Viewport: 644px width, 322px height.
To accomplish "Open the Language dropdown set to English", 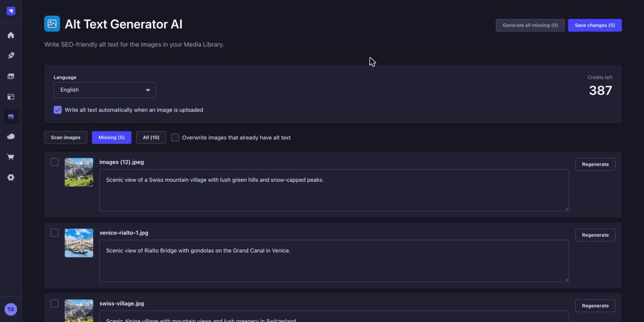I will pyautogui.click(x=105, y=90).
